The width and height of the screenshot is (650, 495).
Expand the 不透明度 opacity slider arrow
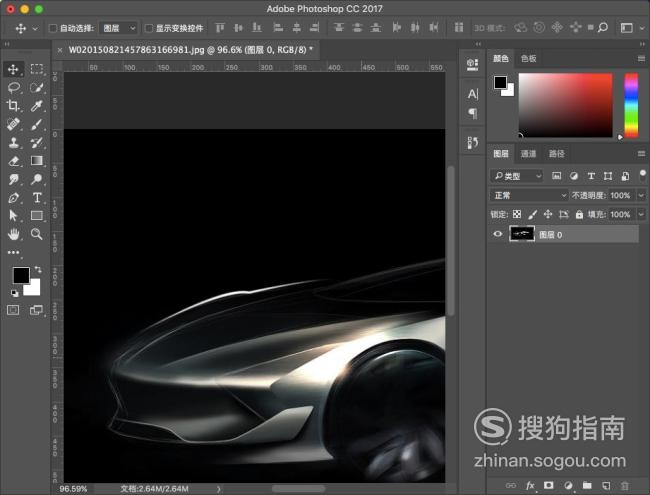[x=641, y=195]
